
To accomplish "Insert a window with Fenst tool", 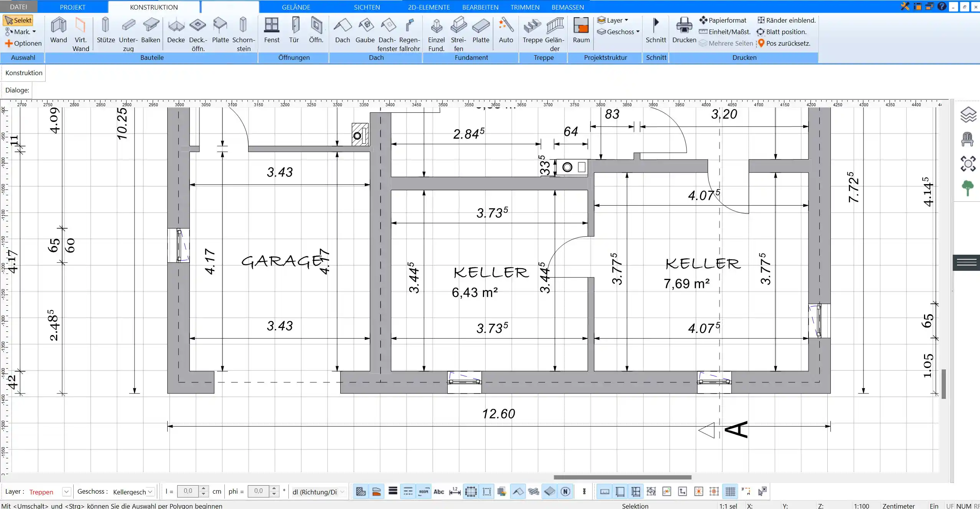I will pos(272,30).
